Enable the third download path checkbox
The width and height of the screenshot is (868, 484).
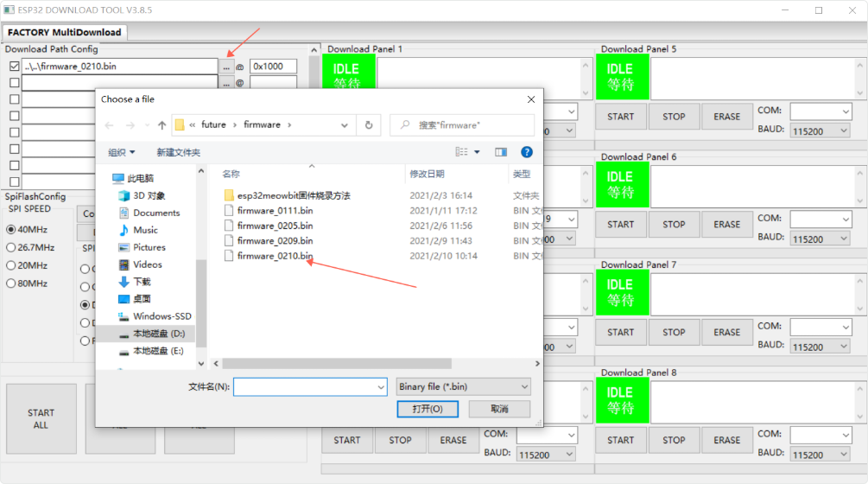coord(15,99)
